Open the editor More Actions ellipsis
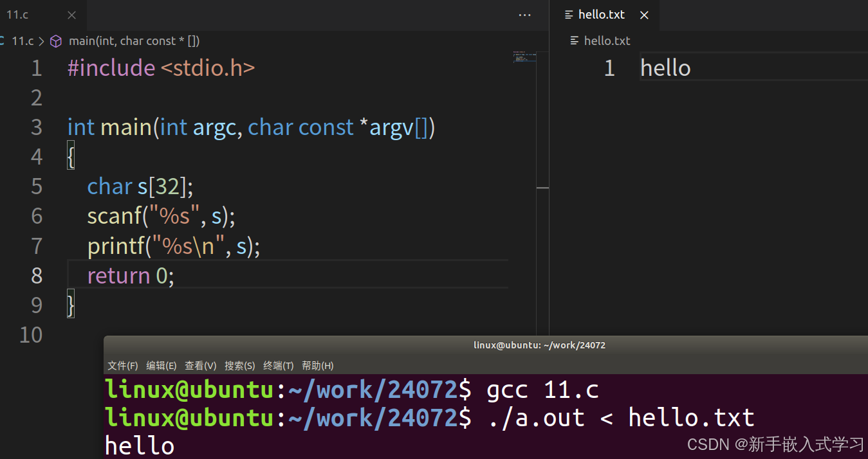 click(x=525, y=15)
